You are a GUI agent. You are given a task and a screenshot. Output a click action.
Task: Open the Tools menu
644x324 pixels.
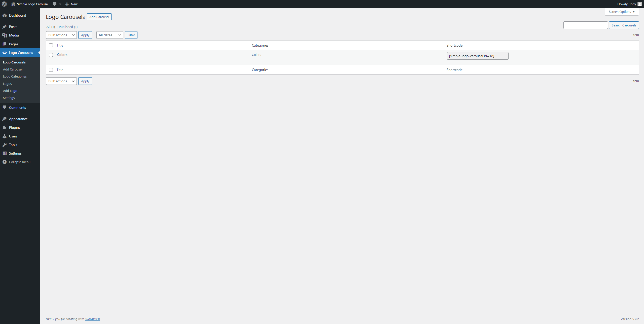tap(20, 145)
